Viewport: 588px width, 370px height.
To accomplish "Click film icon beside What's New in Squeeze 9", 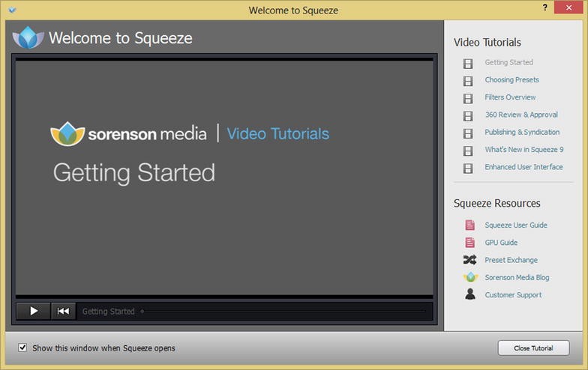I will [x=468, y=151].
